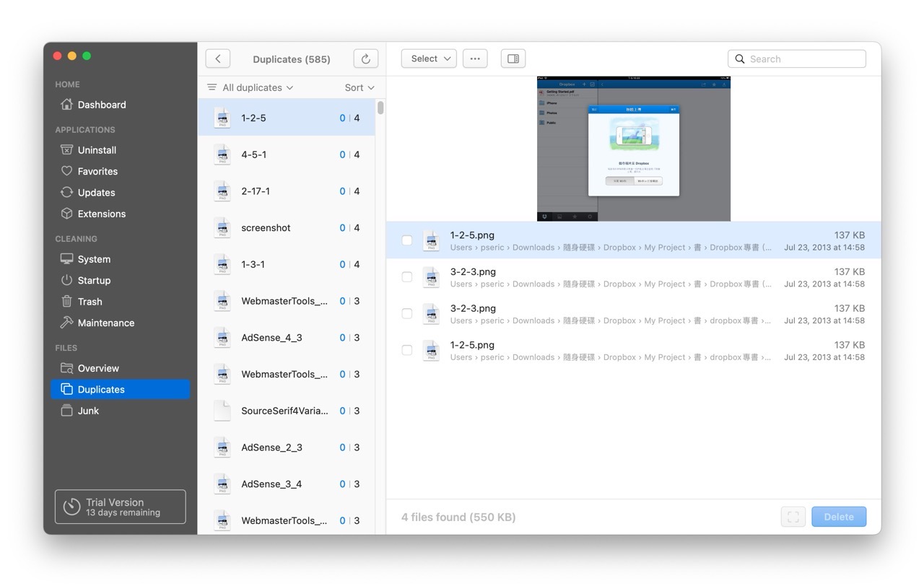Viewport: 924px width, 586px height.
Task: Click the blank file icon of SourceSerif4Varia
Action: click(x=222, y=411)
